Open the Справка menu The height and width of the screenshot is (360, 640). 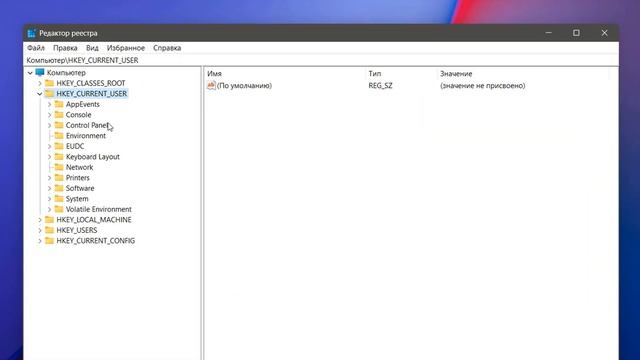(x=167, y=48)
